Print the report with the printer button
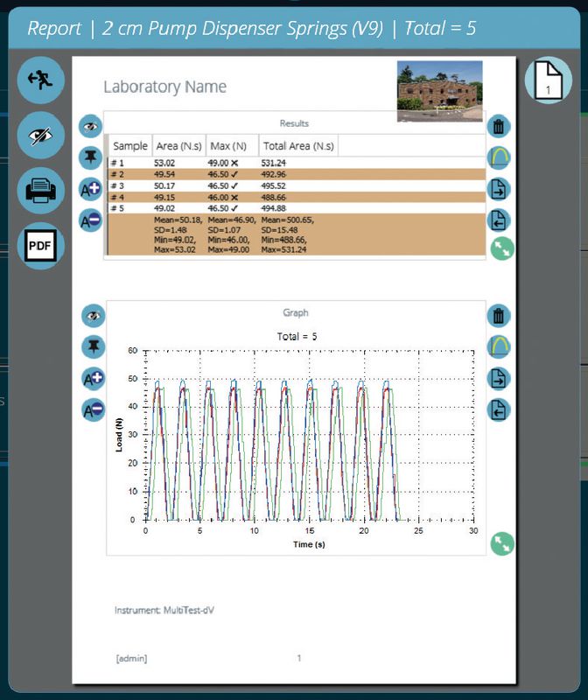The width and height of the screenshot is (588, 700). coord(40,190)
